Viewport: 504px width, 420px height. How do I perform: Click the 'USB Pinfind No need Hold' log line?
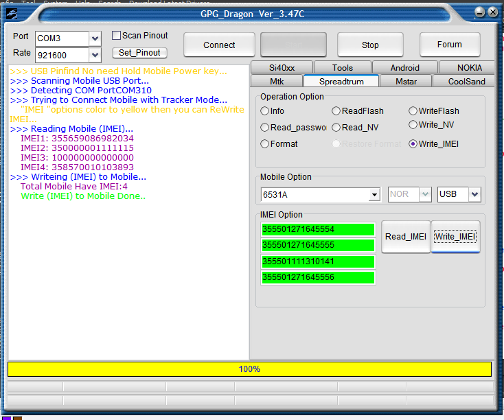click(118, 71)
